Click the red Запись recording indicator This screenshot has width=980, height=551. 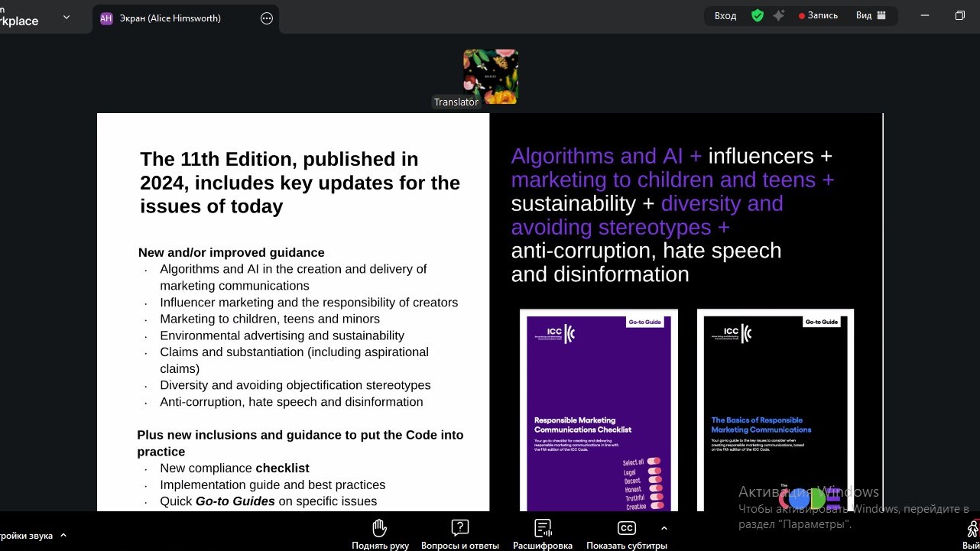(818, 16)
